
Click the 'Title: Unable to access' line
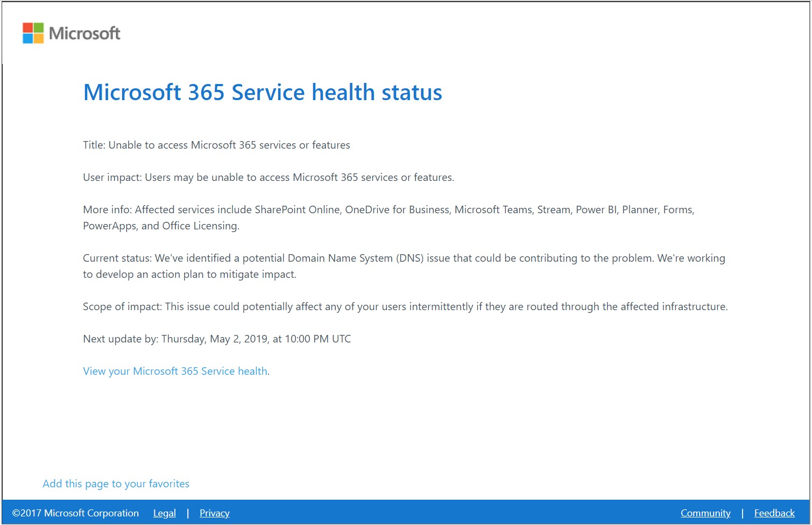216,145
